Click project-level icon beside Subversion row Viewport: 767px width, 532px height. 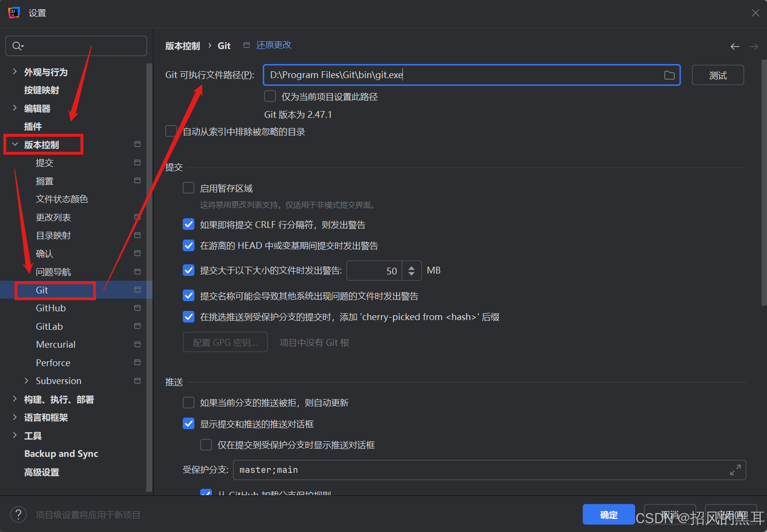coord(137,381)
